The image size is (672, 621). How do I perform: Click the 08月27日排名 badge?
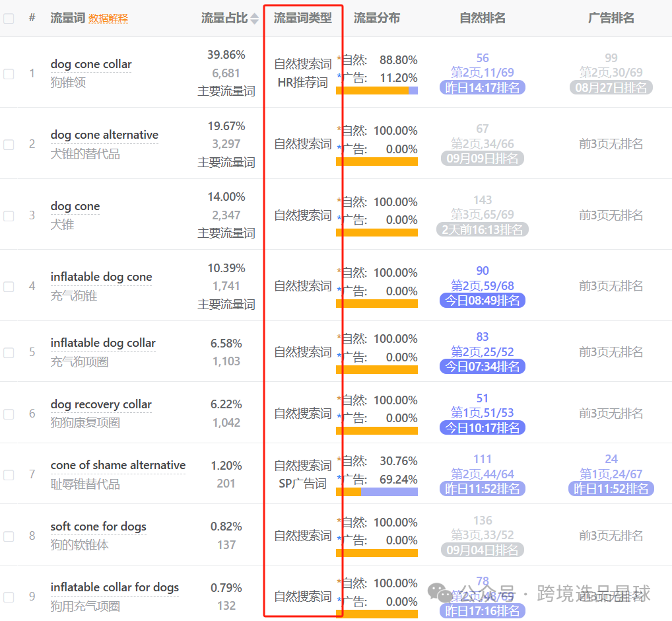611,87
